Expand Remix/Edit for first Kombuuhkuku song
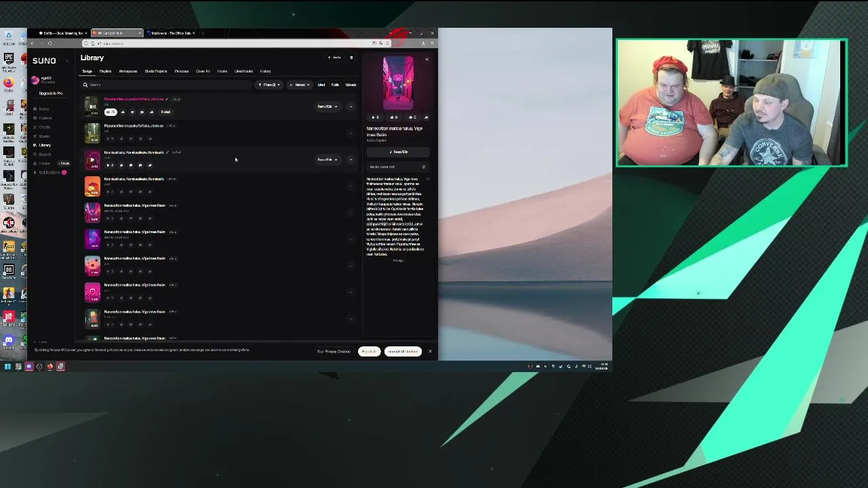Viewport: 868px width, 488px height. (x=328, y=160)
